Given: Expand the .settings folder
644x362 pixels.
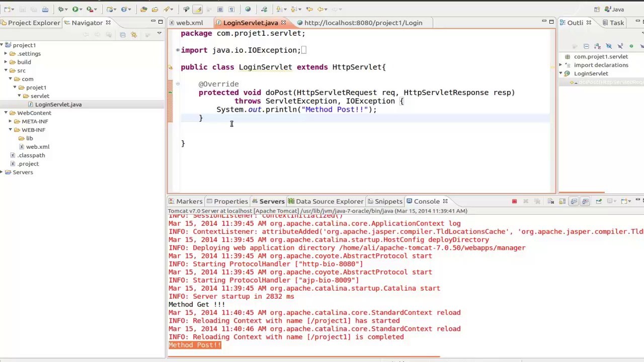Looking at the screenshot, I should (x=6, y=54).
